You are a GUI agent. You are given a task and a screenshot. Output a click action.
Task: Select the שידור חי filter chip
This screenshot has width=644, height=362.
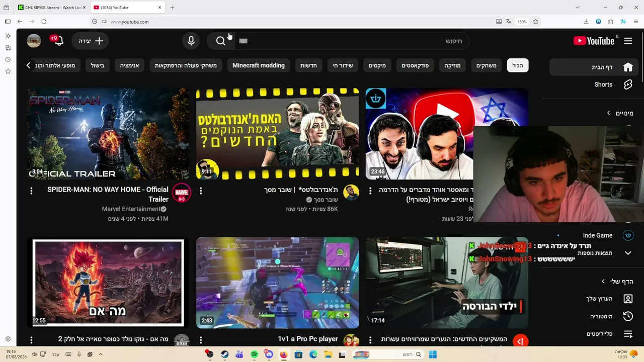click(x=343, y=65)
